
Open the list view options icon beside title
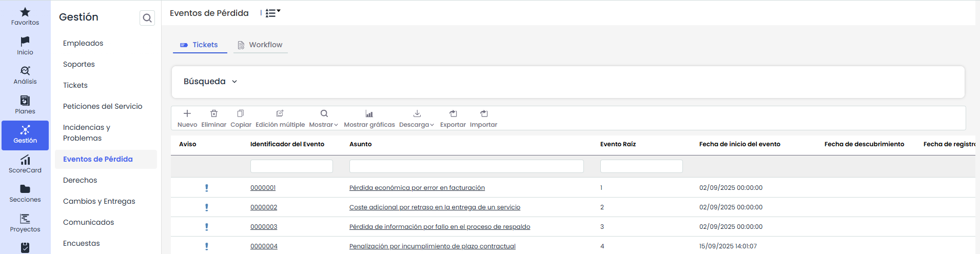(273, 13)
